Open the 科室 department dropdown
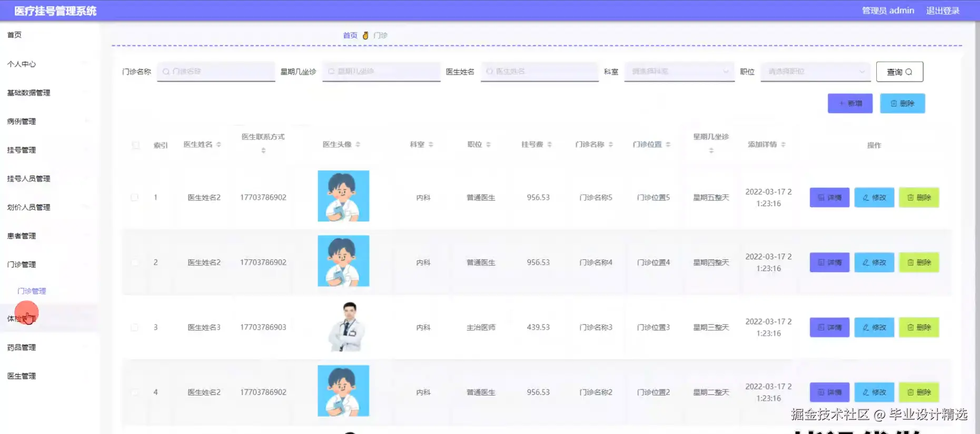The height and width of the screenshot is (434, 980). point(679,72)
